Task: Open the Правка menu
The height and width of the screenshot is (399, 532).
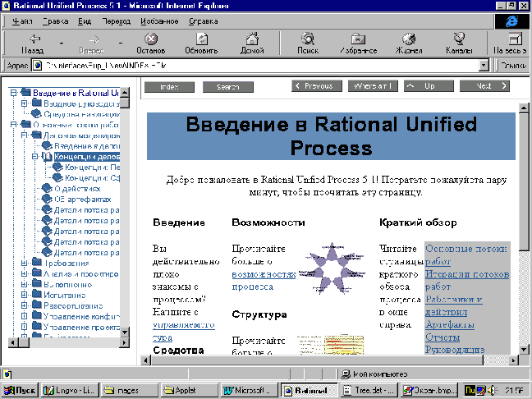Action: pyautogui.click(x=55, y=21)
